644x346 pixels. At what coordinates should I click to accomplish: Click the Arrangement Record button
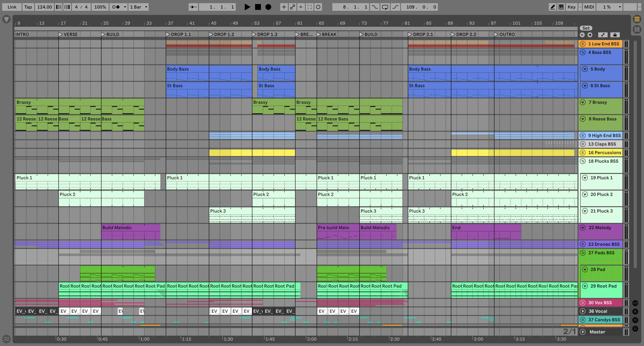coord(268,7)
